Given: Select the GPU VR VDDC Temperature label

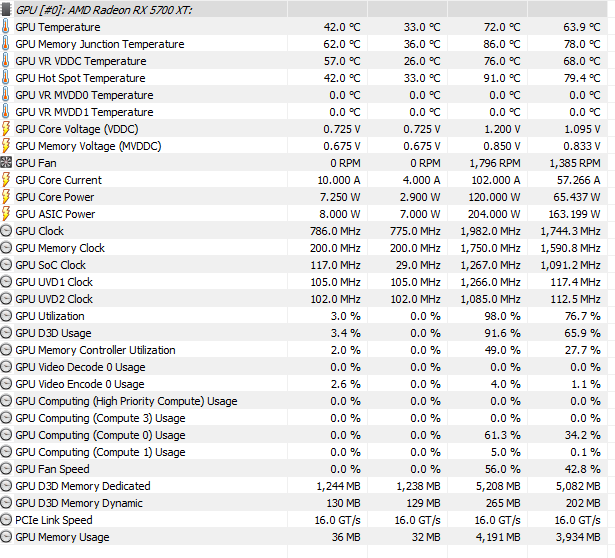Looking at the screenshot, I should point(81,61).
